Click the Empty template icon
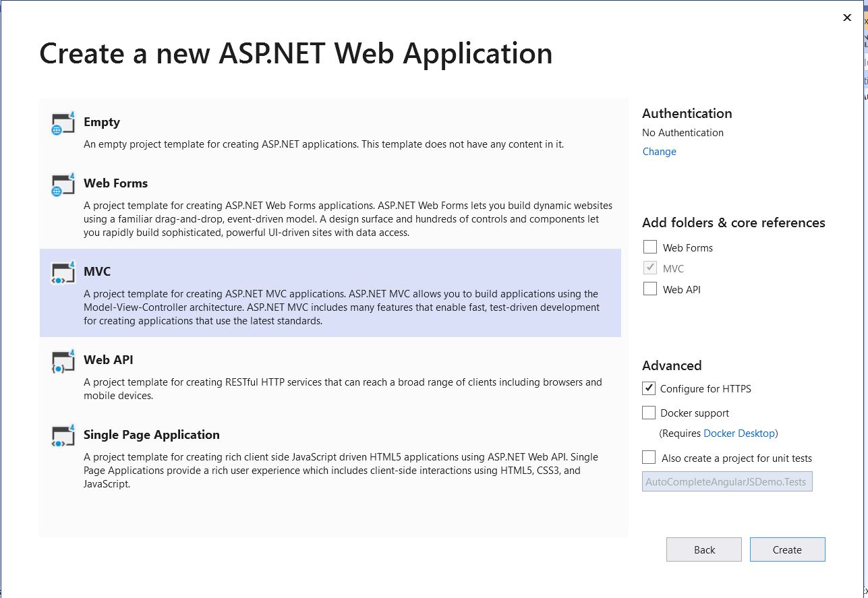Viewport: 868px width, 598px height. pyautogui.click(x=63, y=124)
